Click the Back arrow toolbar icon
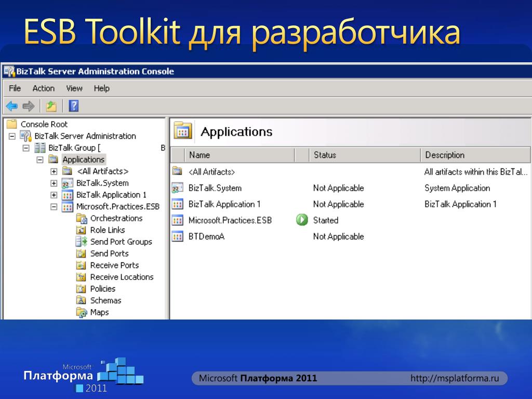532x399 pixels. (x=12, y=106)
